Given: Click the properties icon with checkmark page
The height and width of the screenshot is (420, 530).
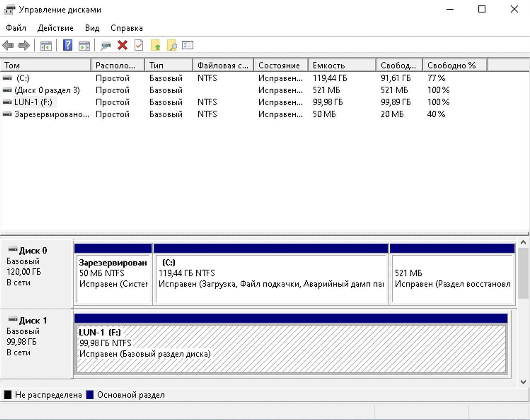Looking at the screenshot, I should coord(139,45).
